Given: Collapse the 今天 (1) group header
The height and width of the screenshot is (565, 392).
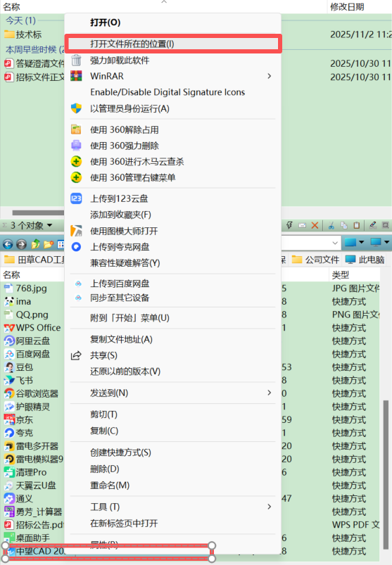Looking at the screenshot, I should pyautogui.click(x=20, y=20).
